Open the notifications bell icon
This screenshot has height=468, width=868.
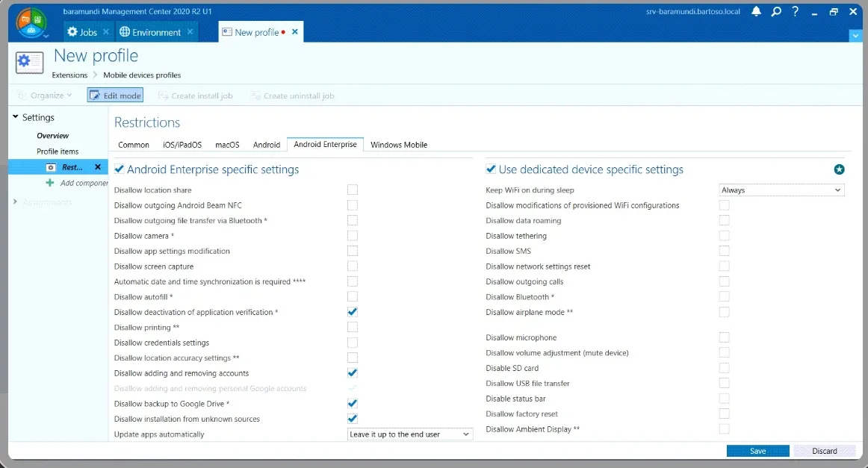(756, 11)
